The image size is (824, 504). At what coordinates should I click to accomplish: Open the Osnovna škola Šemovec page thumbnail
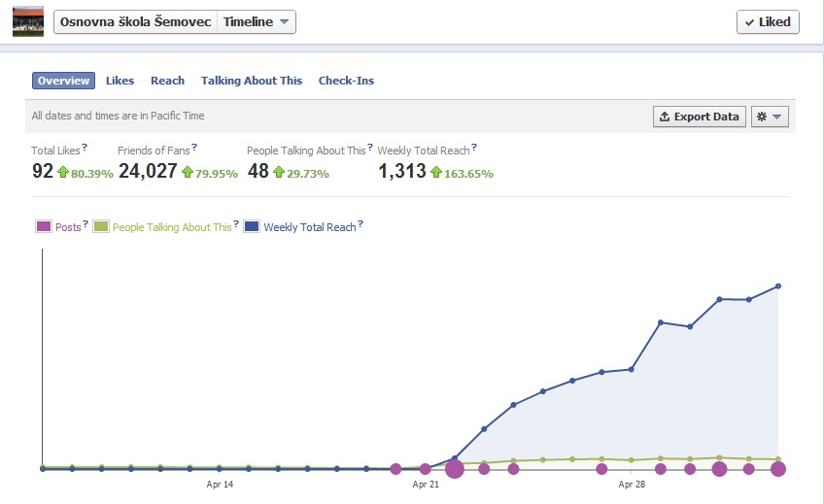[x=28, y=21]
